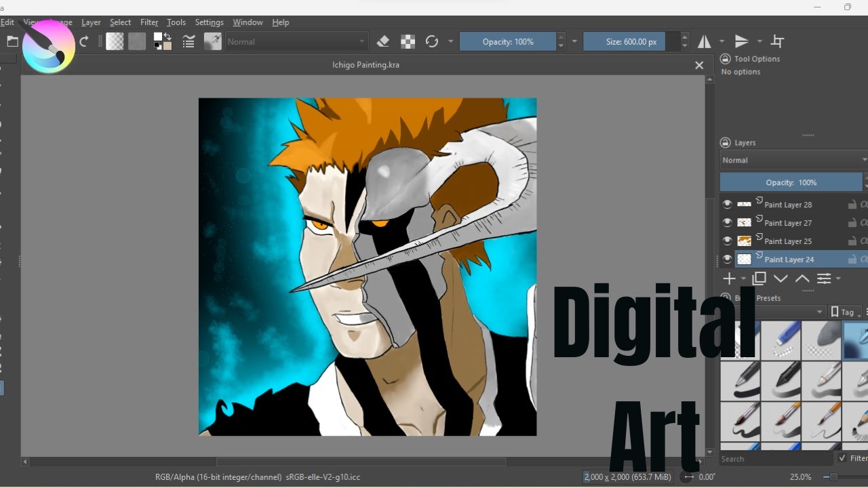
Task: Toggle lock on Paint Layer 25
Action: [x=852, y=241]
